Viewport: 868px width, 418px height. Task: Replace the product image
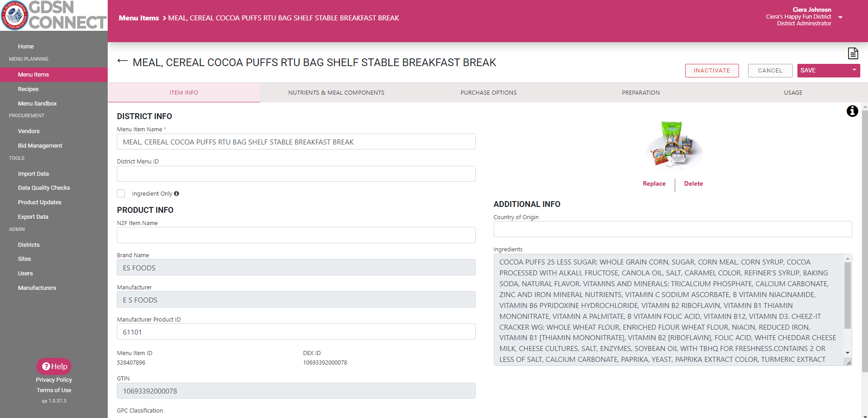coord(654,183)
